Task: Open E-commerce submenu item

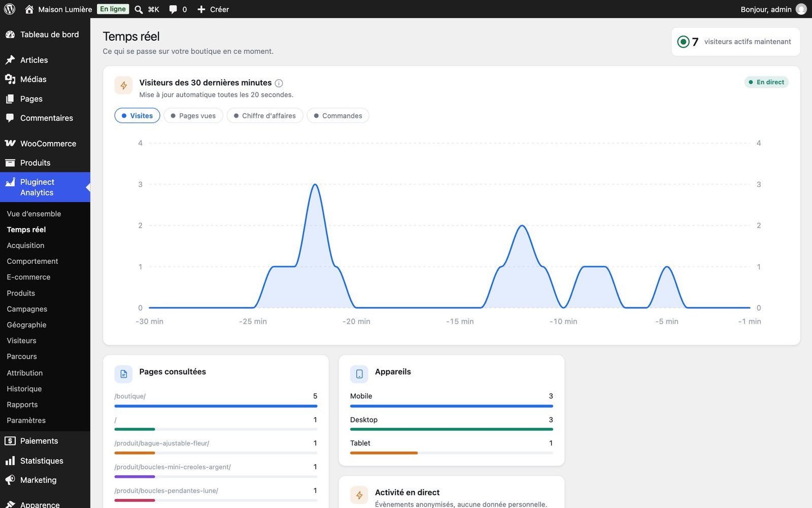Action: [28, 277]
